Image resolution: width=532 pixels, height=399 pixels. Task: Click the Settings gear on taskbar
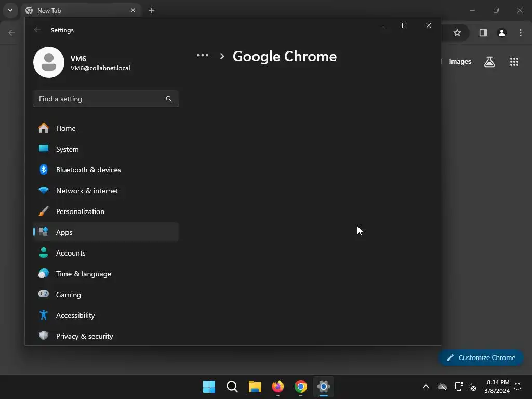click(x=324, y=387)
